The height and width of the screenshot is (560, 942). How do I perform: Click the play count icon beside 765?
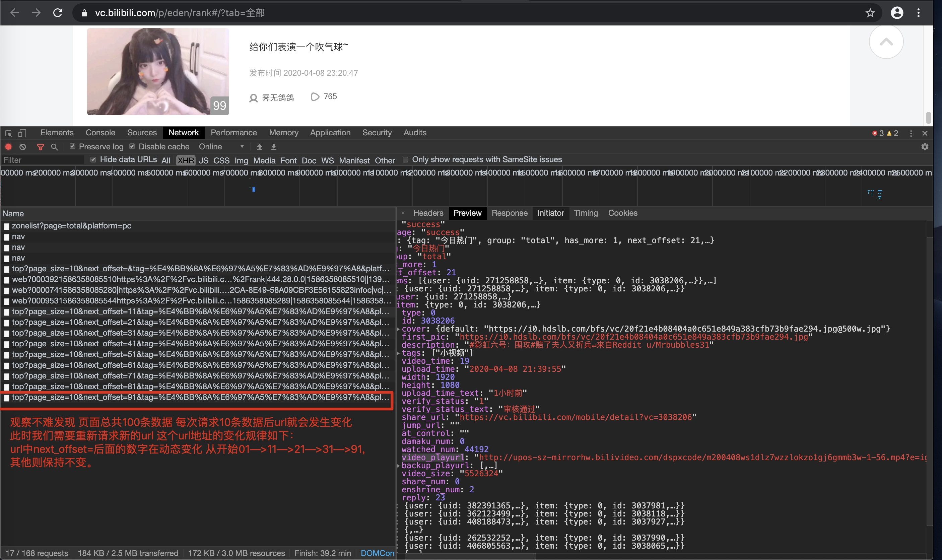coord(315,97)
